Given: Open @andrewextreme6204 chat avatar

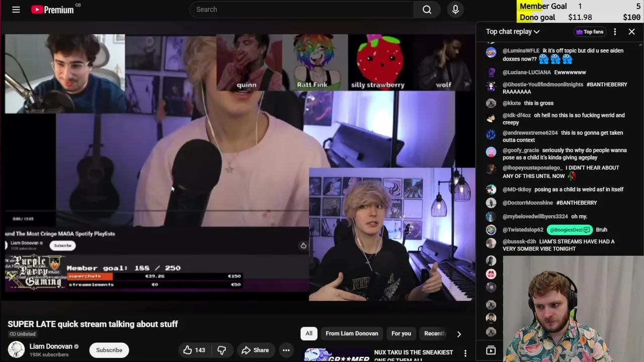Looking at the screenshot, I should [491, 134].
